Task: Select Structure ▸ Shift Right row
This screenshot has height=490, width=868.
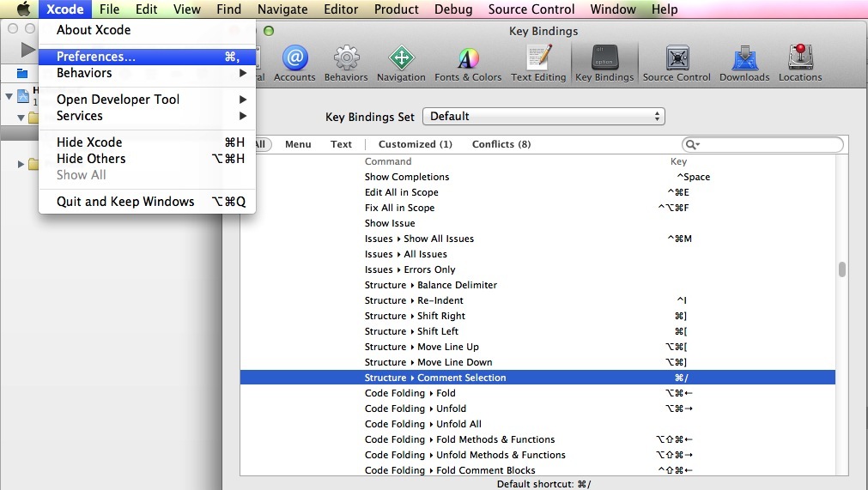Action: click(537, 317)
